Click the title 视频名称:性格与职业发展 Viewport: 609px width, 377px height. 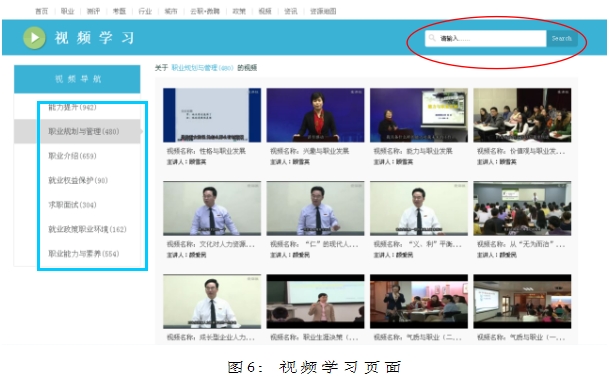pyautogui.click(x=206, y=151)
